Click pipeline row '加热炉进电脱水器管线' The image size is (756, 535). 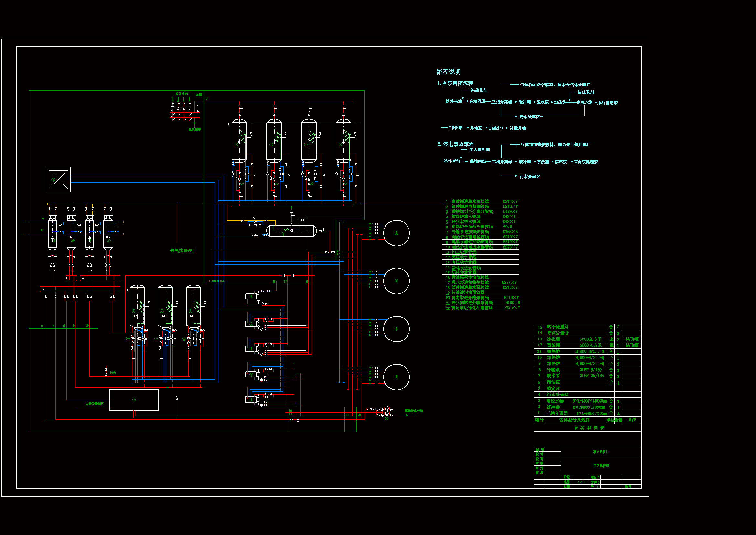click(481, 247)
